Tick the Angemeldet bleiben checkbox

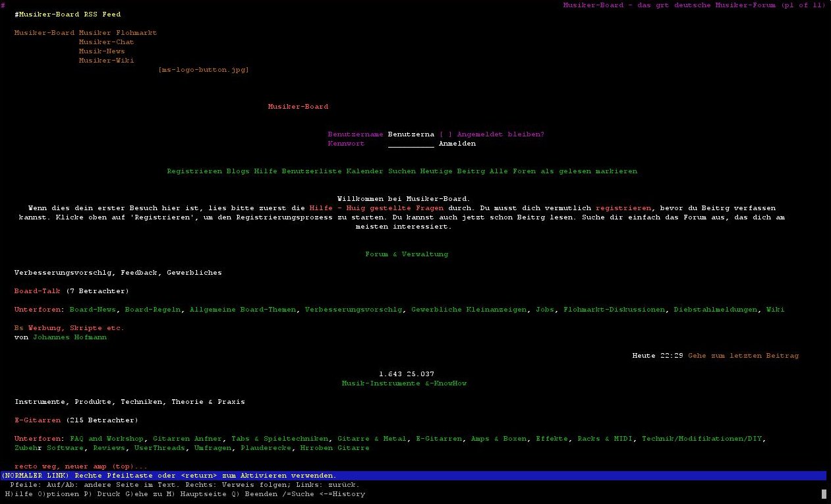[x=445, y=134]
